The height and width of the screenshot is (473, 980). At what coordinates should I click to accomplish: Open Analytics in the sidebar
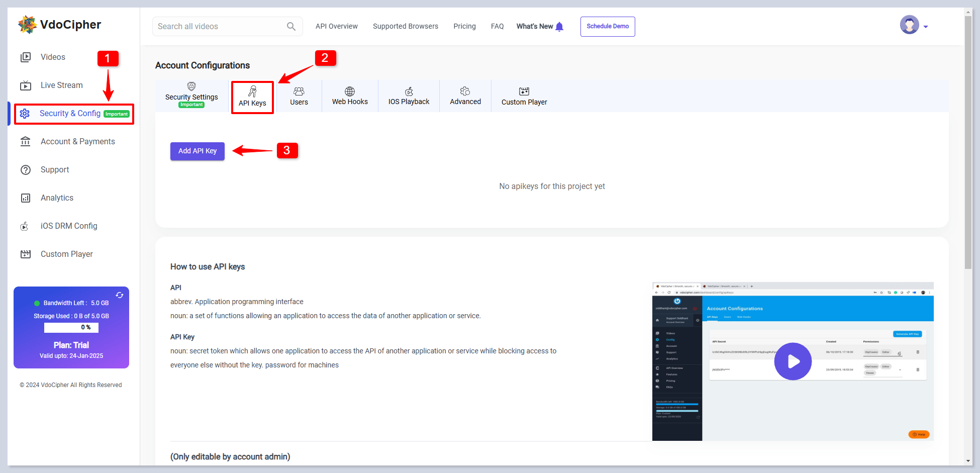pos(57,198)
